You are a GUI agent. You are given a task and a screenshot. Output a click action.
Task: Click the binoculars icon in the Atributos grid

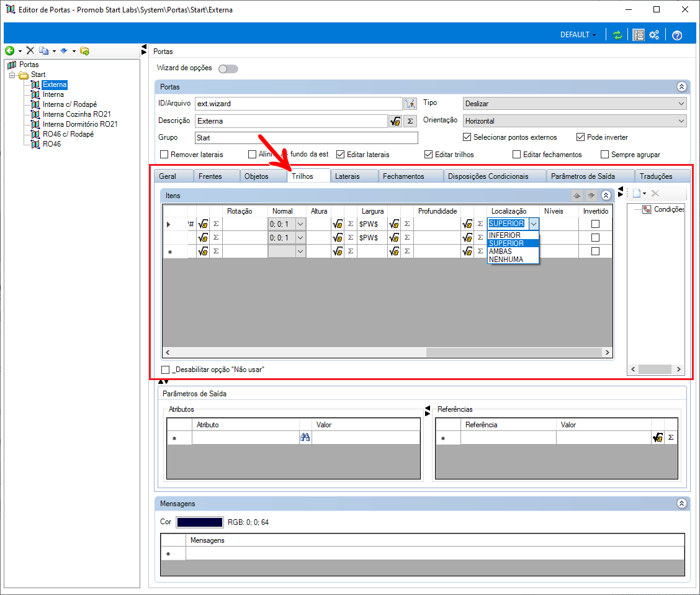point(305,437)
